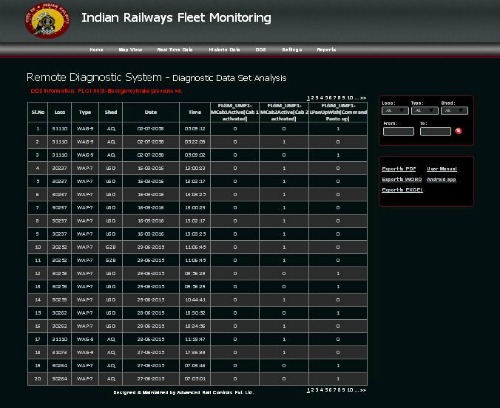Go to Real Time Data menu

(175, 50)
